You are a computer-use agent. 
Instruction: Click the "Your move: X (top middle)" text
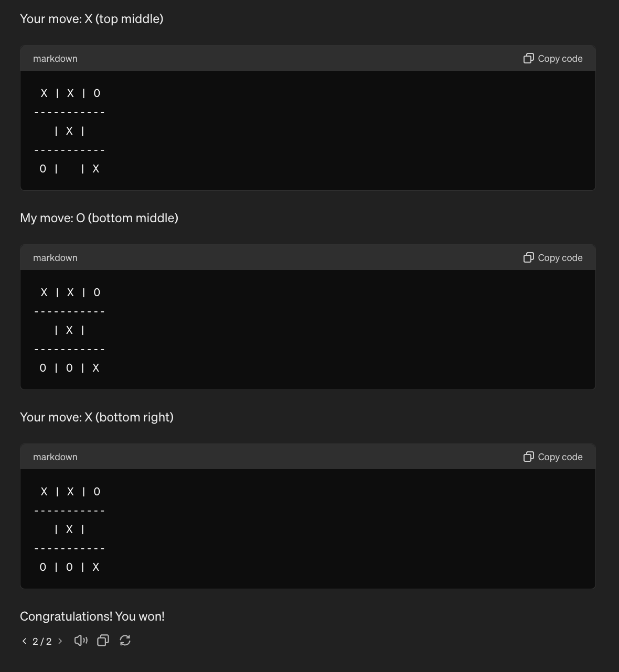(x=92, y=19)
